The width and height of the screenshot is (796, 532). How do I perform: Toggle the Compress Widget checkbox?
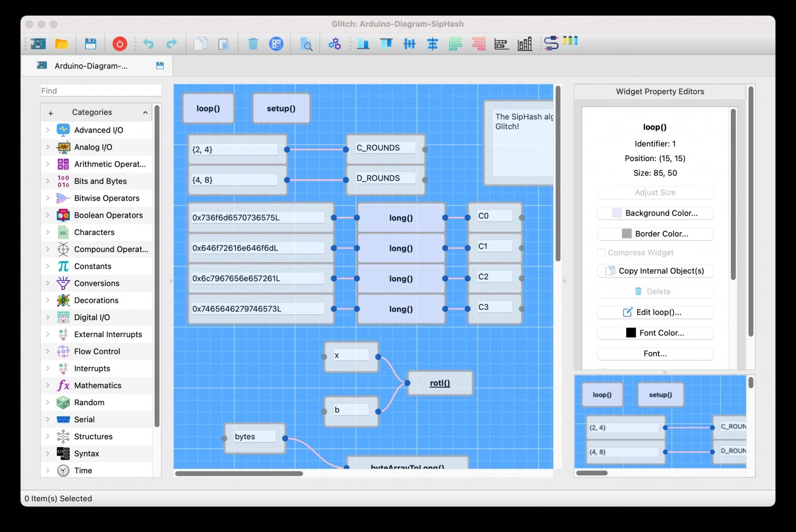[601, 253]
